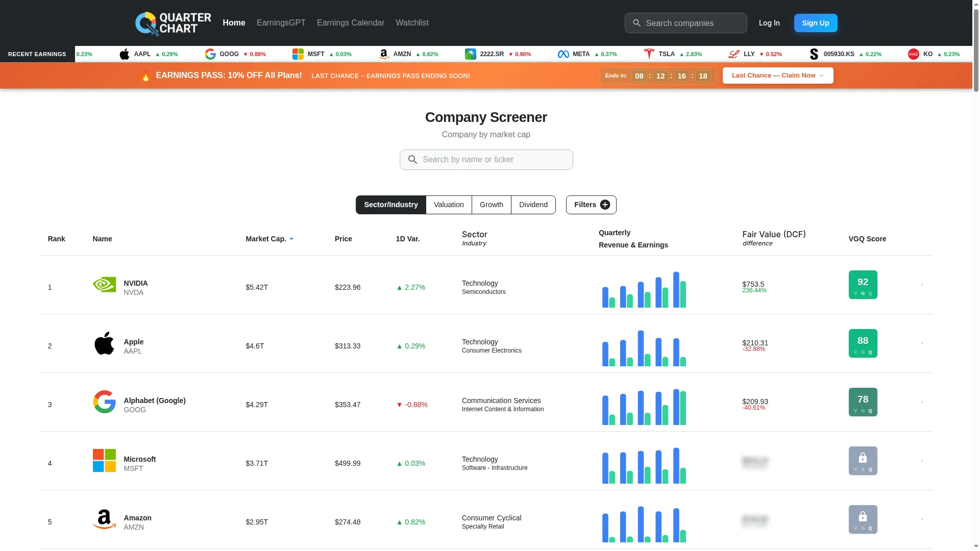980x551 pixels.
Task: Expand the Alphabet (Google) row chevron
Action: pos(922,402)
